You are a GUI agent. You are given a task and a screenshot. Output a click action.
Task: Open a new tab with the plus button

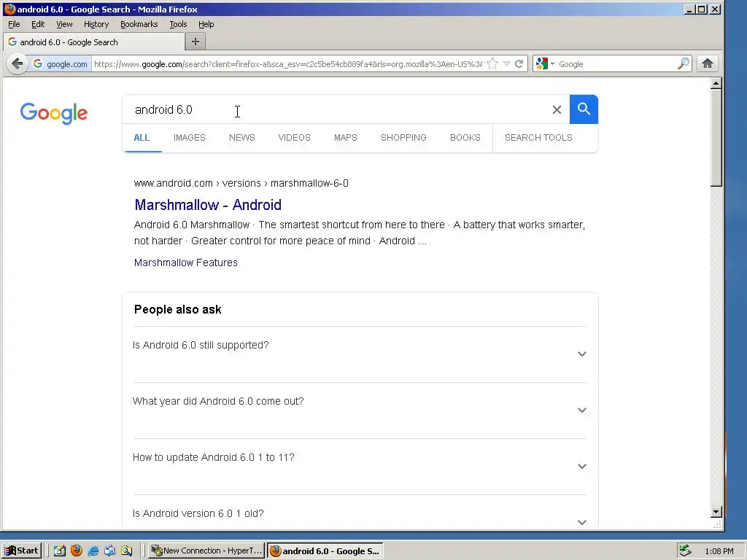point(196,42)
